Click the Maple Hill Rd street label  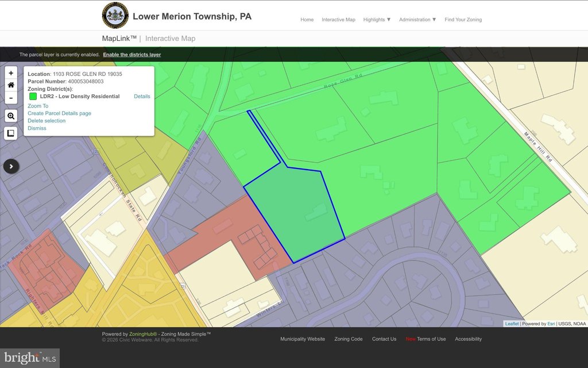(538, 147)
